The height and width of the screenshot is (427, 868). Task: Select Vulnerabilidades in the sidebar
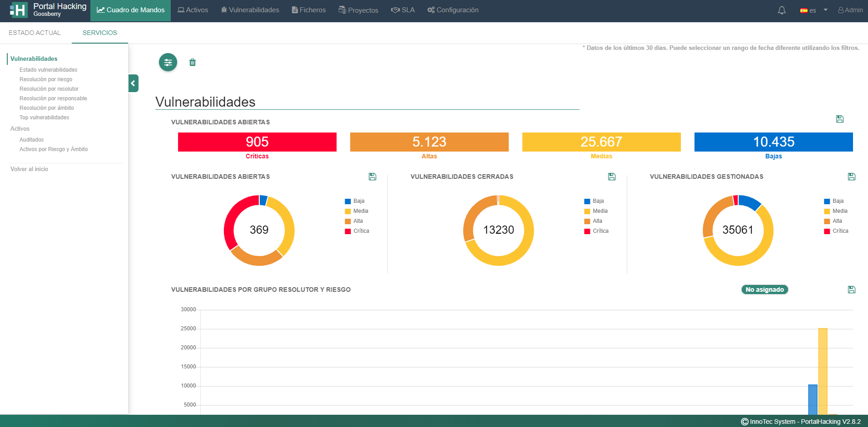tap(34, 59)
